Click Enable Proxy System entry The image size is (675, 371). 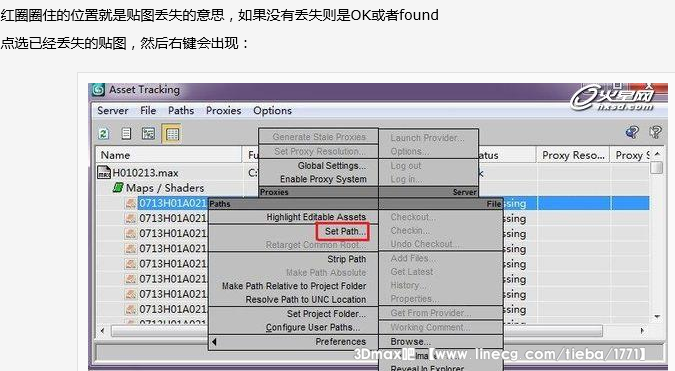pos(323,179)
